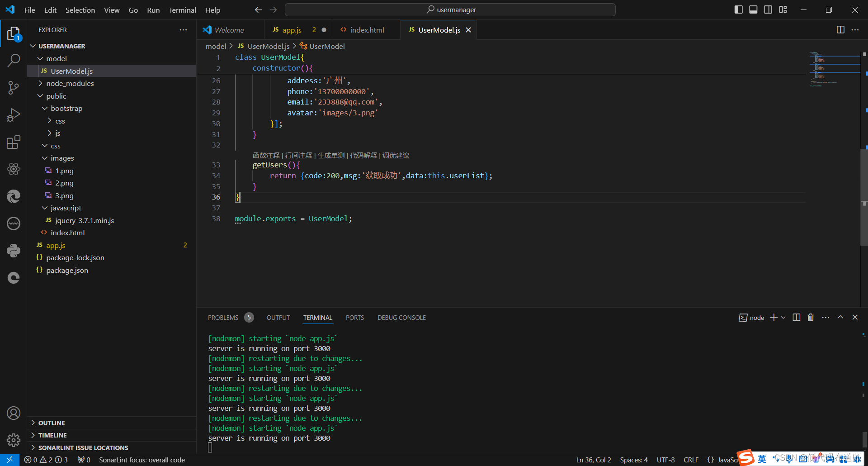Click the 调优建议 code lens link
The width and height of the screenshot is (868, 466).
(x=396, y=155)
